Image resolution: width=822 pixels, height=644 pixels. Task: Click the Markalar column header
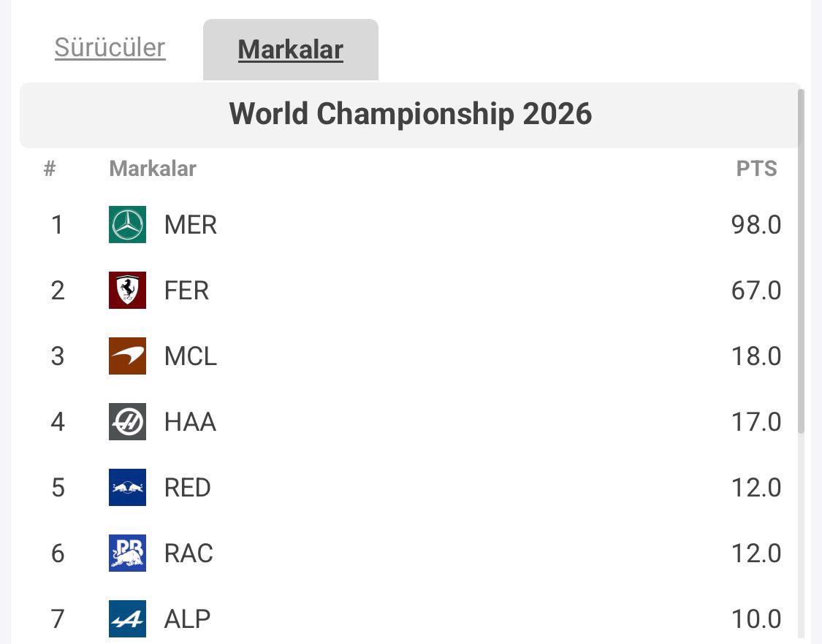[152, 169]
